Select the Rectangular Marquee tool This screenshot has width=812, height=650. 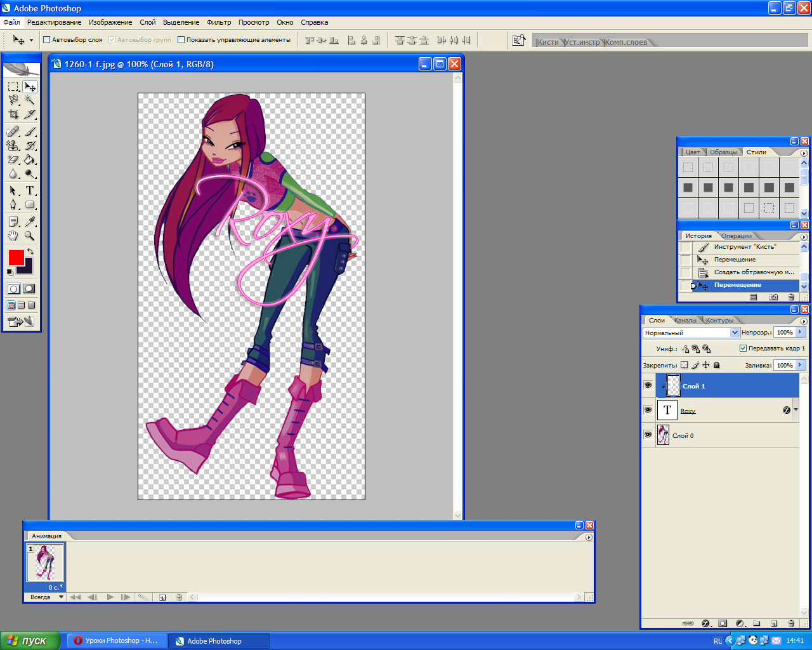click(13, 86)
